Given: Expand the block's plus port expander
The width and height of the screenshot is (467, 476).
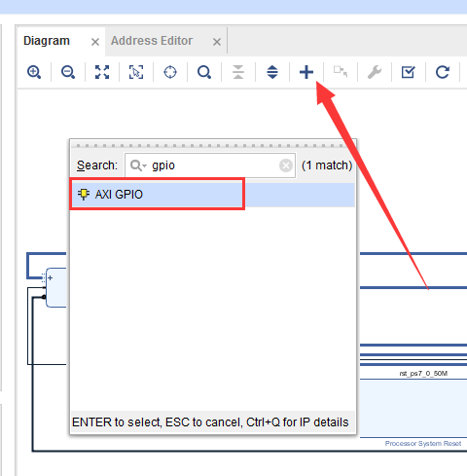Looking at the screenshot, I should 50,278.
